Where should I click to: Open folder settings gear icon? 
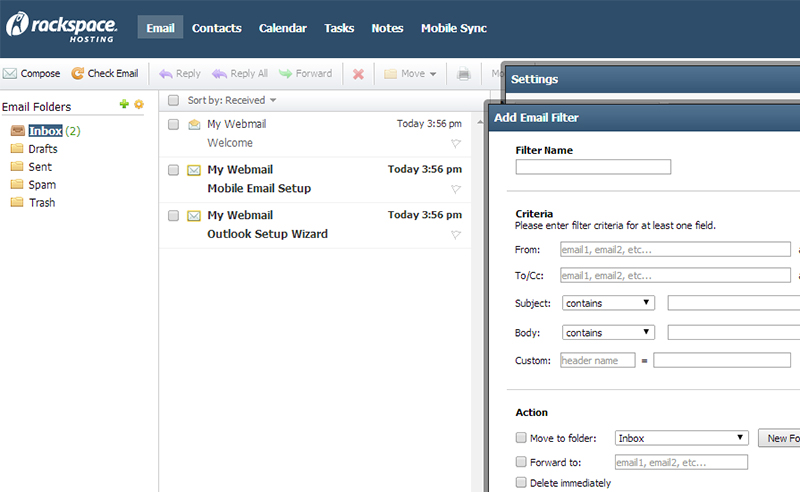point(139,104)
